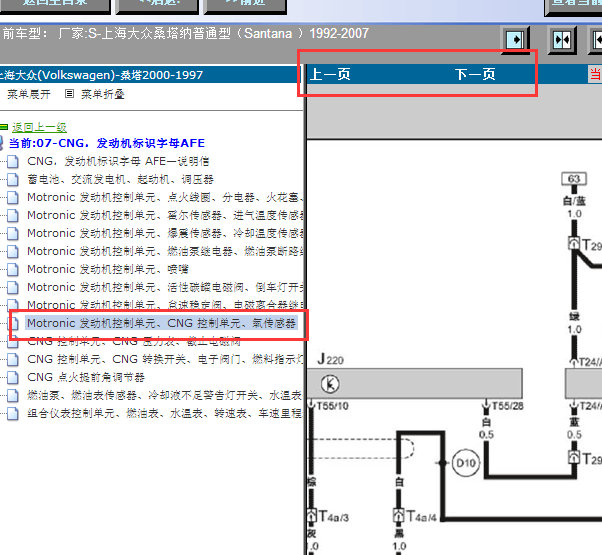The width and height of the screenshot is (602, 555).
Task: Open Motronic 怠速稳定阀、电磁离合器 entry
Action: 165,305
